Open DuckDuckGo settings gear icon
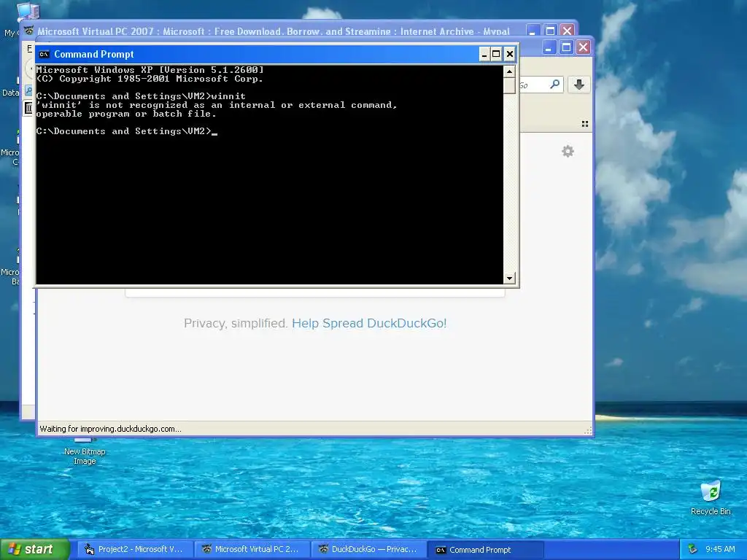The image size is (747, 560). [568, 152]
